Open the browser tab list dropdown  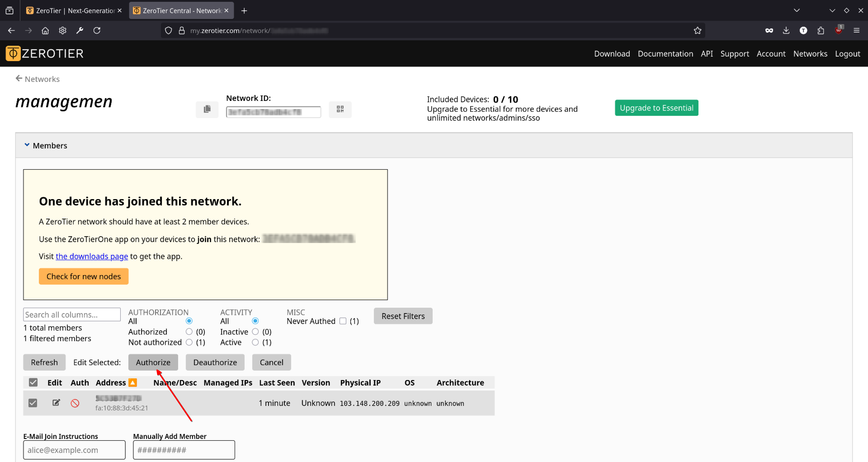797,10
